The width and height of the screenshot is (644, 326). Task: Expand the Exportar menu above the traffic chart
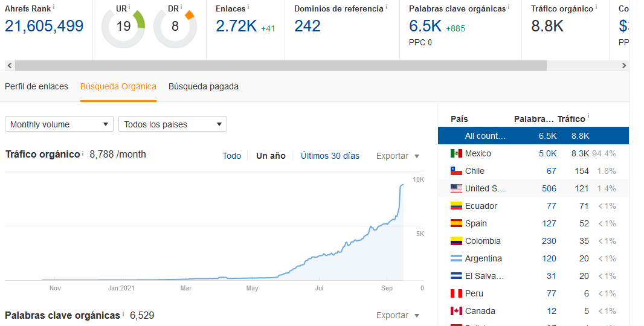click(x=398, y=156)
